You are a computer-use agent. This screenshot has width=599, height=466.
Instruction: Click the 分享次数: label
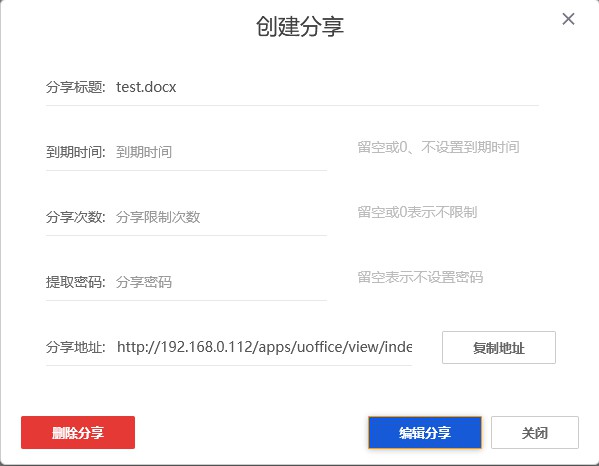[x=76, y=217]
